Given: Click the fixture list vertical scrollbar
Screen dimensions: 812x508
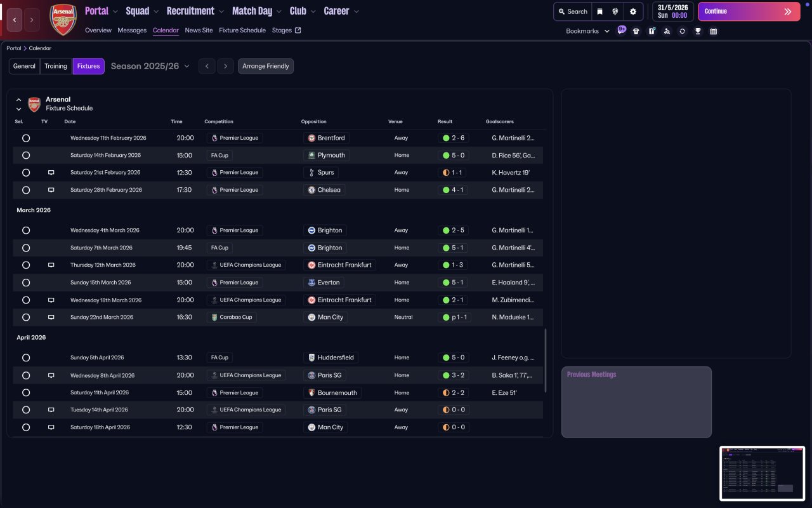Looking at the screenshot, I should (x=546, y=360).
